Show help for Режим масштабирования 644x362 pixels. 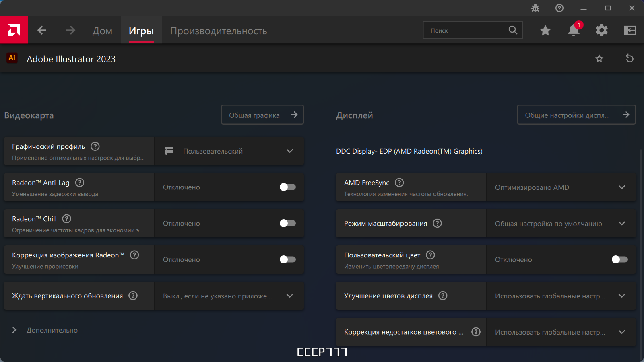click(437, 223)
